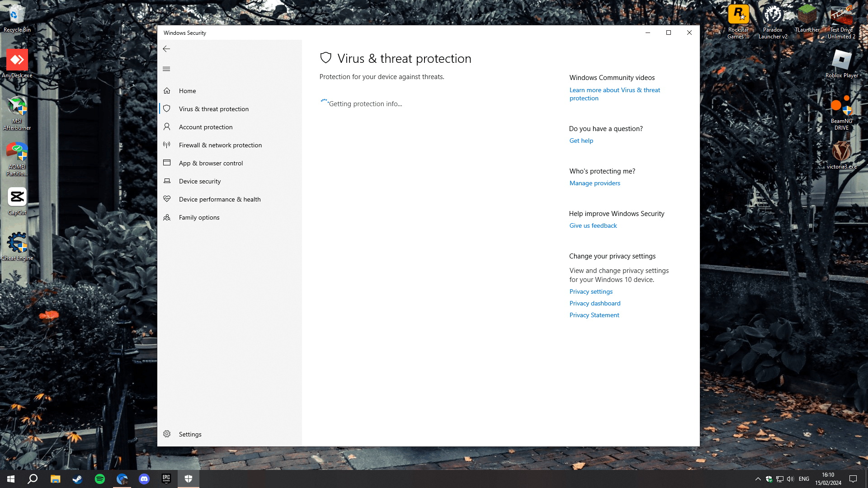The height and width of the screenshot is (488, 868).
Task: Select the BeamNG DRIVE desktop icon
Action: [841, 113]
